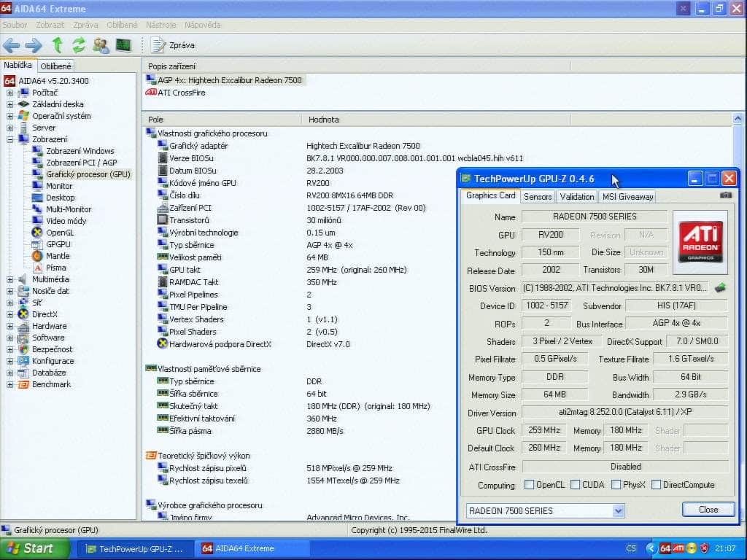Click the red shield security tray icon
Screen dimensions: 747x560
tap(704, 548)
